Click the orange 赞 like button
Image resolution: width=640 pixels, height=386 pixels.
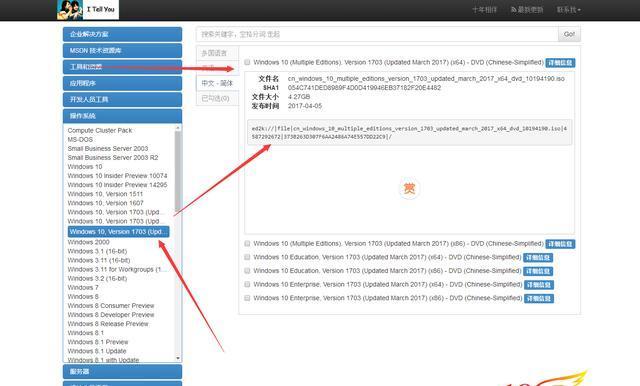point(409,189)
